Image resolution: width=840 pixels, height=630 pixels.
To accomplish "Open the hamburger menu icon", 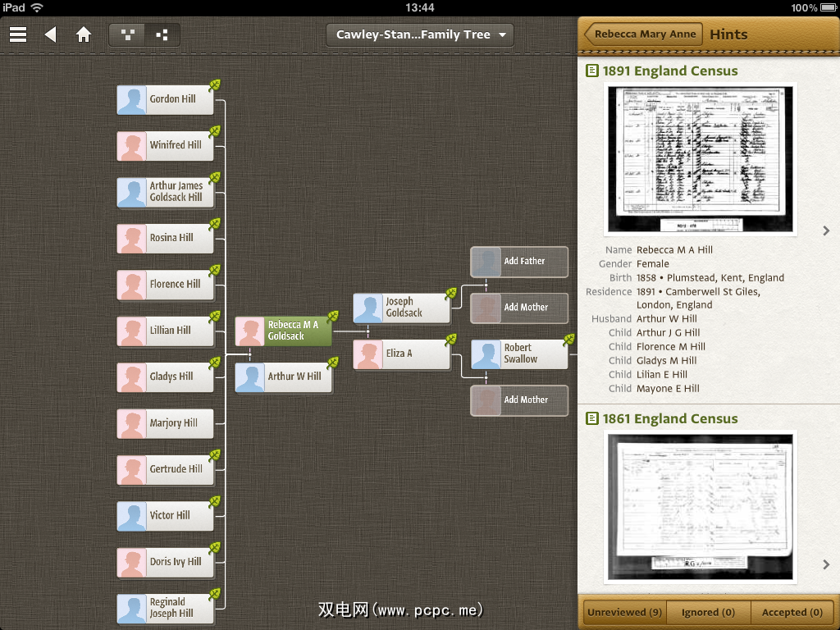I will tap(18, 34).
